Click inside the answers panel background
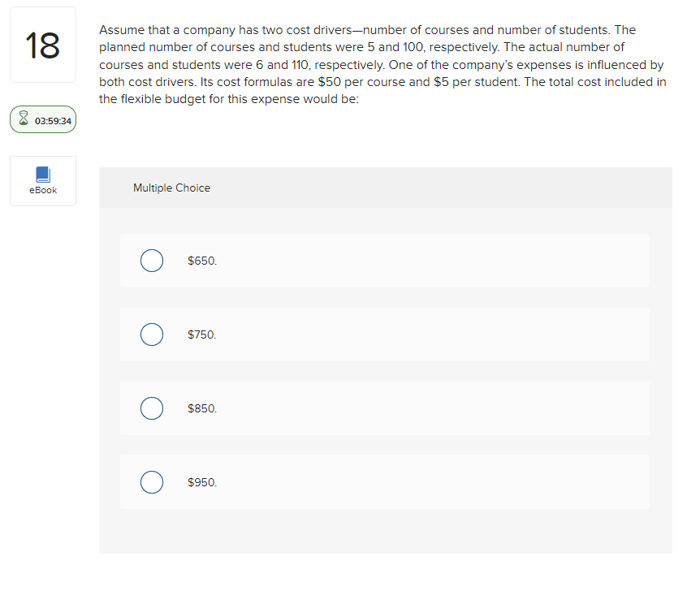Viewport: 700px width, 604px height. pyautogui.click(x=384, y=536)
